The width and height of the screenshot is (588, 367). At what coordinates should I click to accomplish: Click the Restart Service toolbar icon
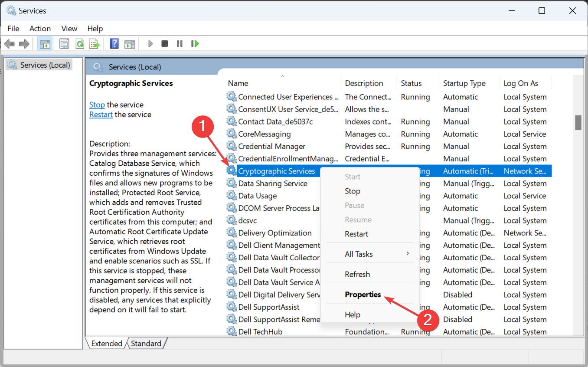195,44
